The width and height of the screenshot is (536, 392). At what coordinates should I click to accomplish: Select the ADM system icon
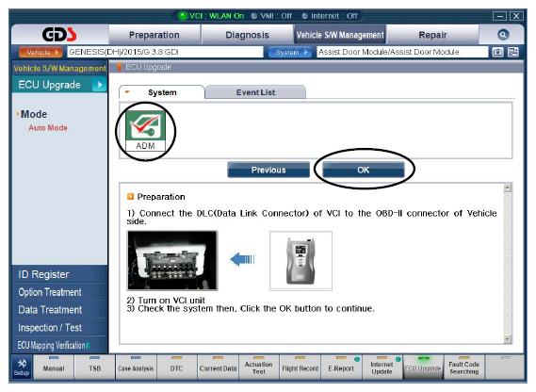(145, 131)
